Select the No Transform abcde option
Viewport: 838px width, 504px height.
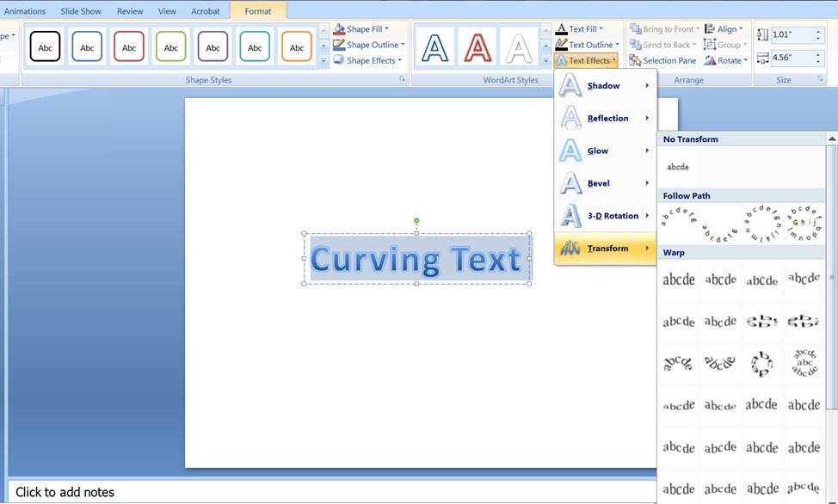click(x=678, y=167)
